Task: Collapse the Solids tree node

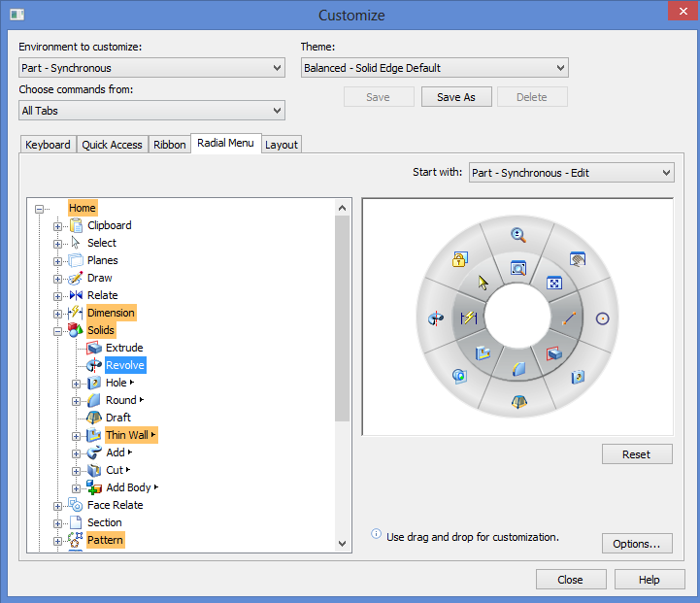Action: click(x=57, y=331)
